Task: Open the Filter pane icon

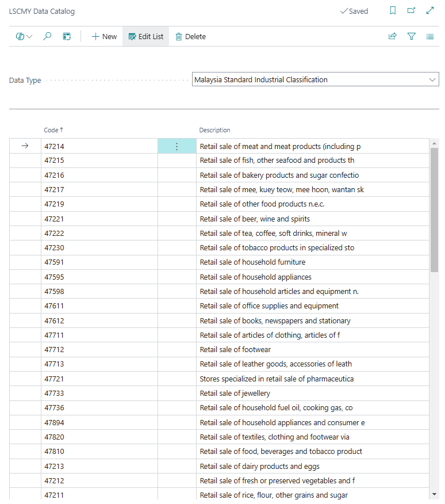Action: click(412, 36)
